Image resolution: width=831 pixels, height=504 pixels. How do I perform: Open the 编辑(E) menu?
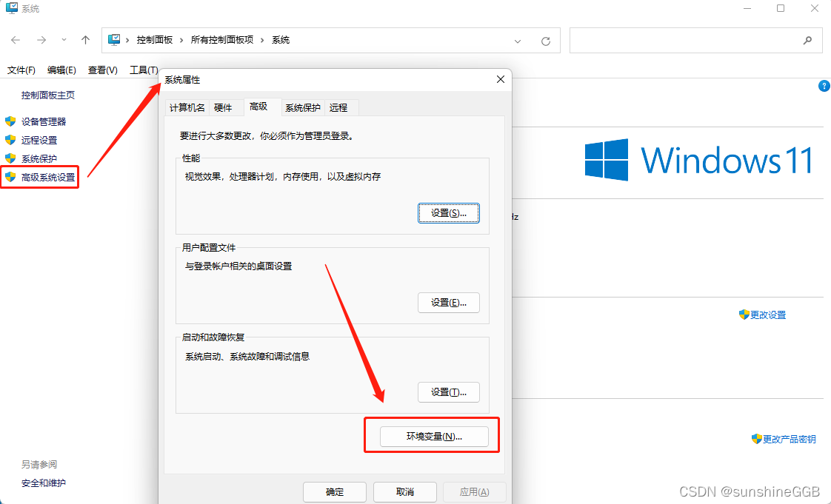click(x=61, y=70)
